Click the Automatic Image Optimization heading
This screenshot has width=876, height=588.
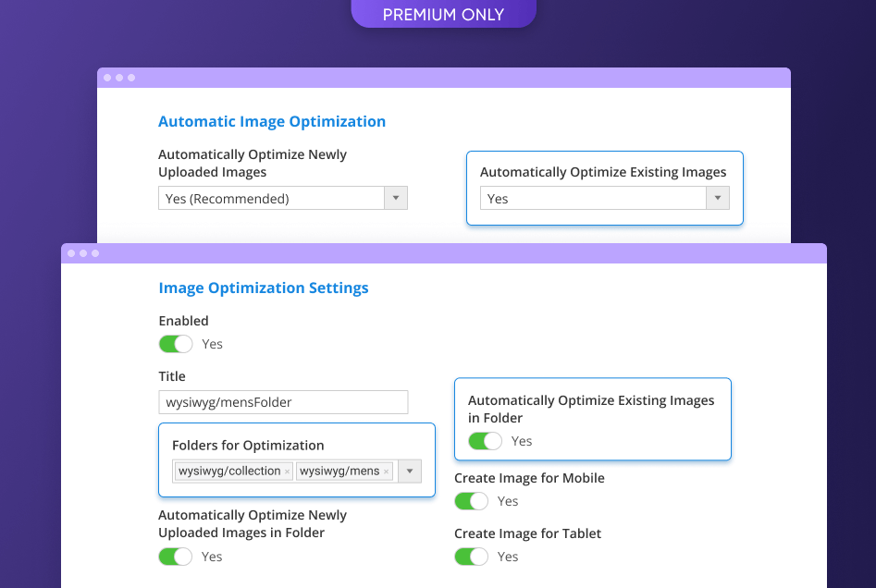[x=272, y=121]
